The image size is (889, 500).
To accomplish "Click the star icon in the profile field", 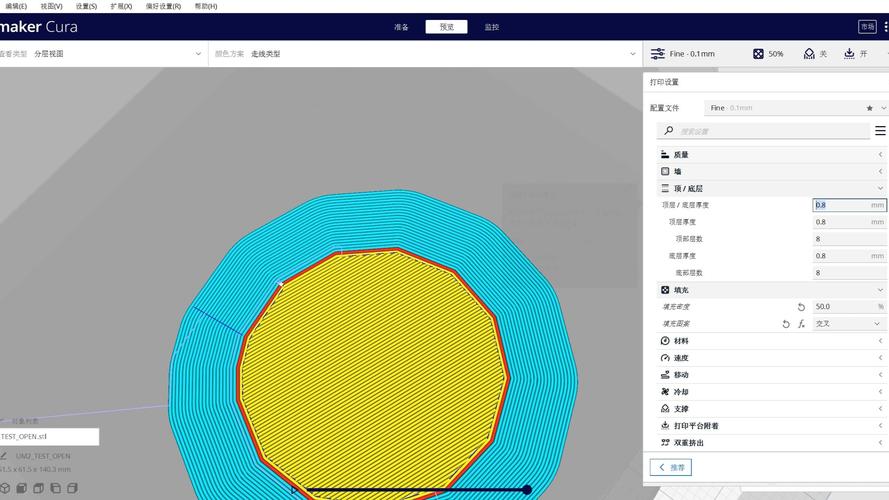I will pyautogui.click(x=869, y=108).
